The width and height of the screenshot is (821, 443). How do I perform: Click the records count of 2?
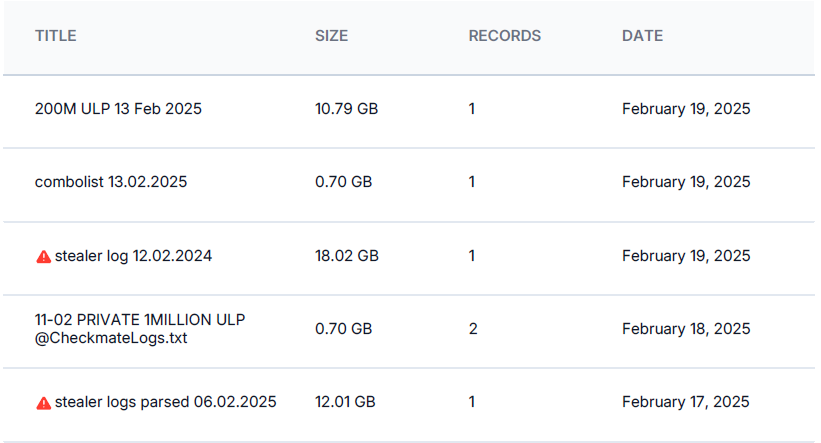(x=472, y=329)
